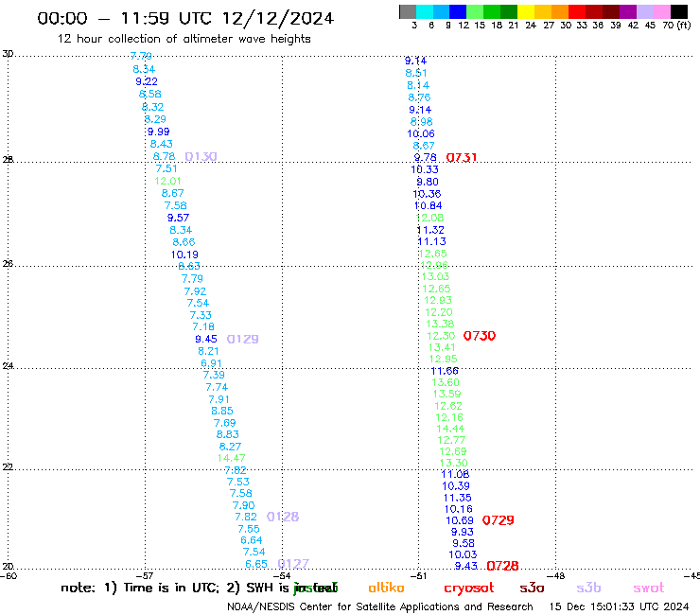Select the wave height value '11.08'

point(455,474)
